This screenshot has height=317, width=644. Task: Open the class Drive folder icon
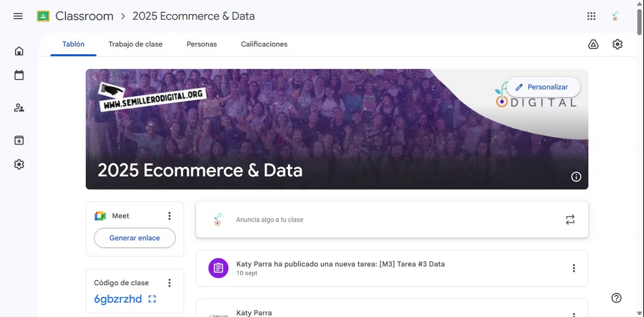coord(593,44)
